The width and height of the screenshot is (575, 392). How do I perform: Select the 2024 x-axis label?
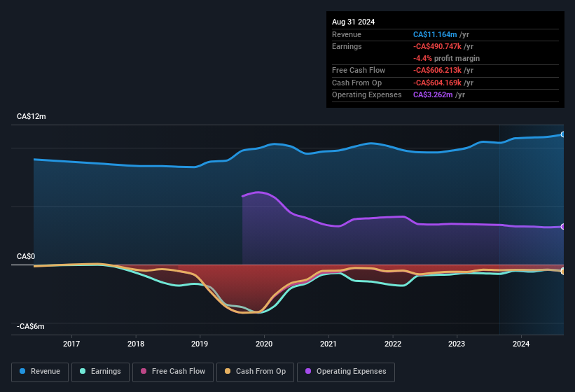[521, 344]
